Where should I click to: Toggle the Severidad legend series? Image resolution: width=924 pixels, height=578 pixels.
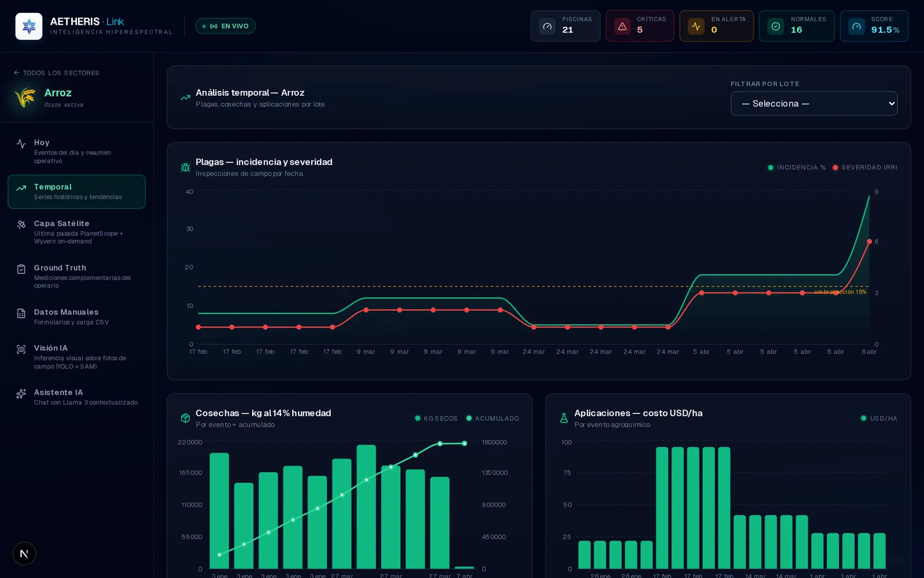[x=865, y=168]
